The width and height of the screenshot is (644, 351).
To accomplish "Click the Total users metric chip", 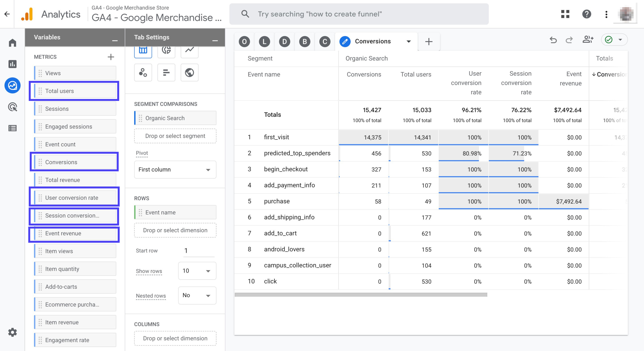I will tap(75, 91).
